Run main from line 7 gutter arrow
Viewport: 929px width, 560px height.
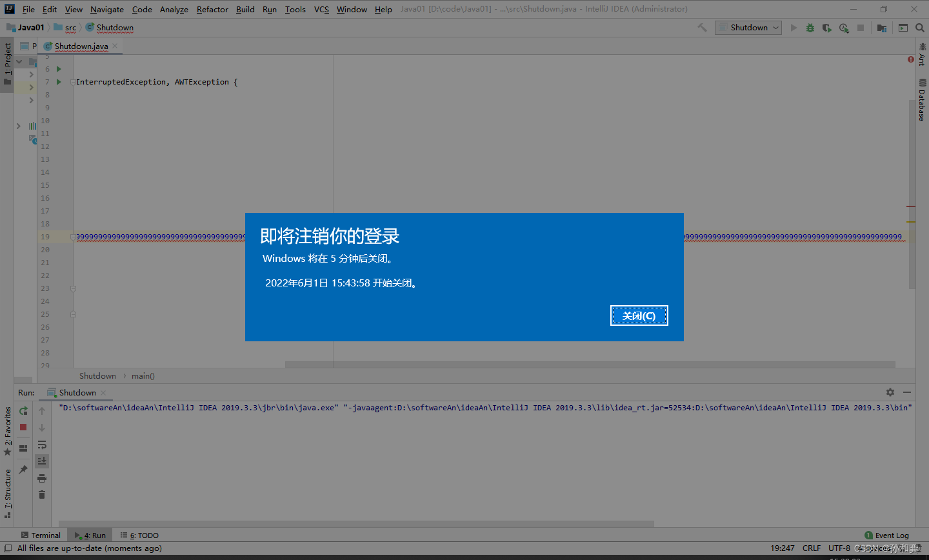[59, 82]
